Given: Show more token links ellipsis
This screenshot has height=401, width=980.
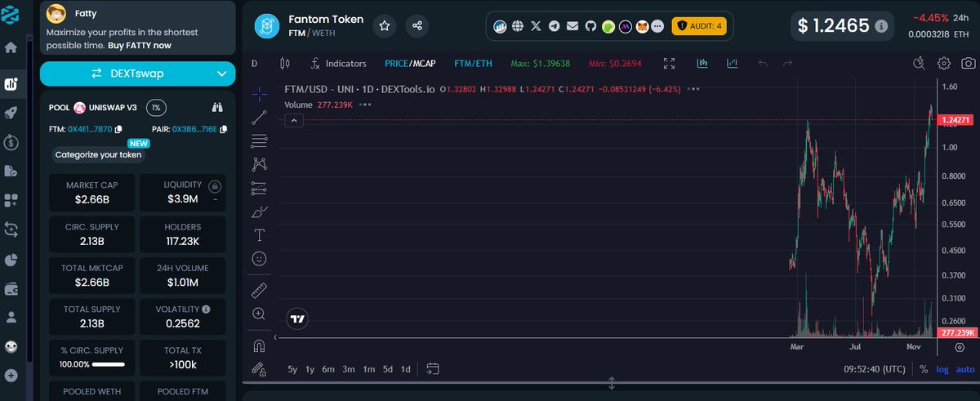Looking at the screenshot, I should click(x=659, y=26).
